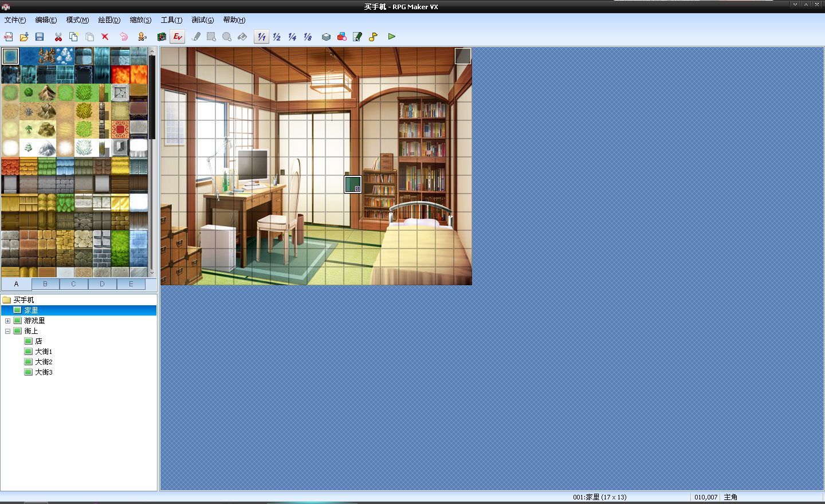Open the 模式(M) menu
The image size is (825, 504).
pos(77,20)
